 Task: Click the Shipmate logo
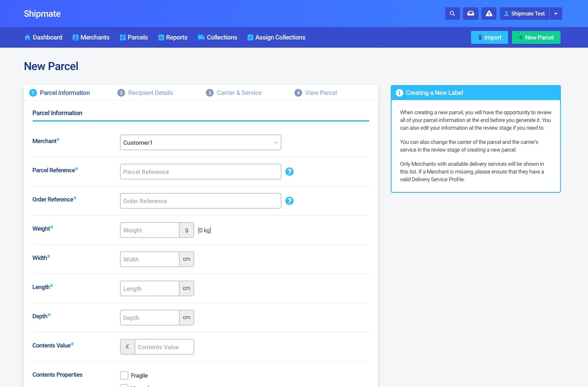(42, 14)
